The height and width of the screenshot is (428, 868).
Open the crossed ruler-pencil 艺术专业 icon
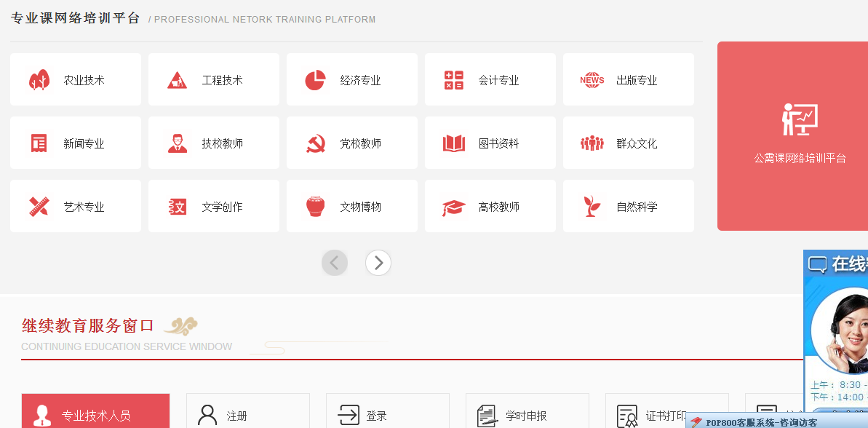[39, 207]
